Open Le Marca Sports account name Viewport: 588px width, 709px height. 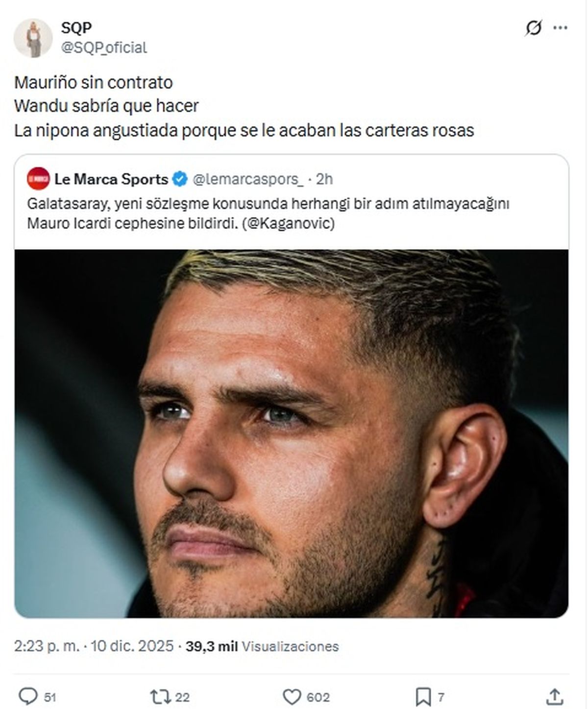point(111,179)
